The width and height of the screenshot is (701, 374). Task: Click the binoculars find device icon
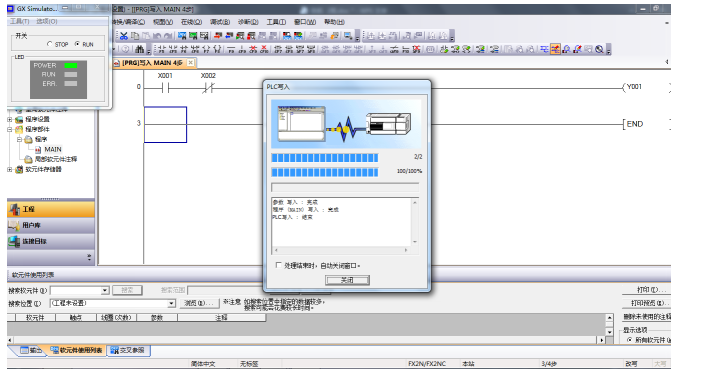(x=140, y=49)
